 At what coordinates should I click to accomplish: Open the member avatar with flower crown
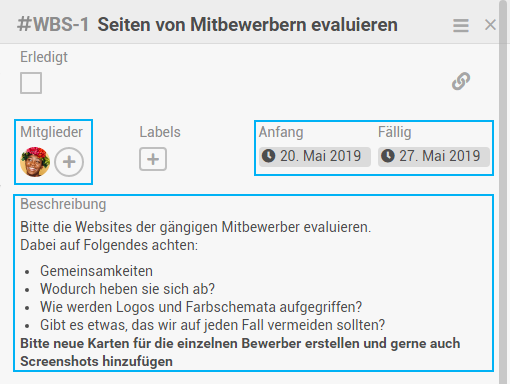(35, 162)
